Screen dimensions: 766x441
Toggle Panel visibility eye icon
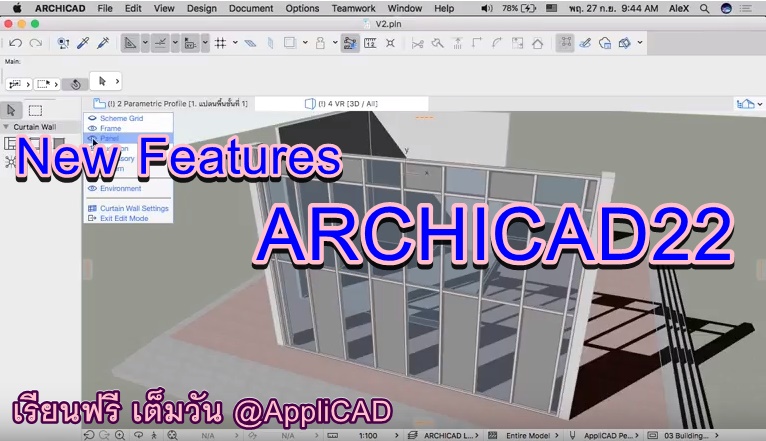tap(92, 138)
